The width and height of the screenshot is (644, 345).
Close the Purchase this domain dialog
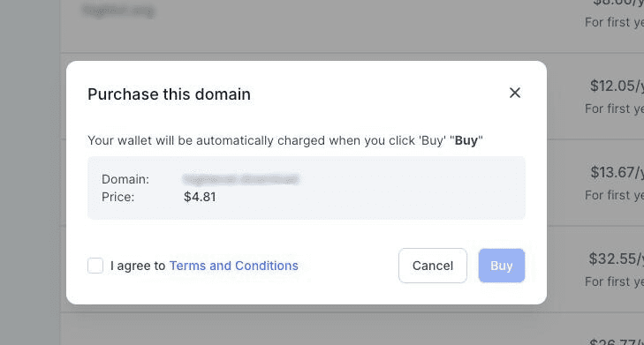[515, 93]
